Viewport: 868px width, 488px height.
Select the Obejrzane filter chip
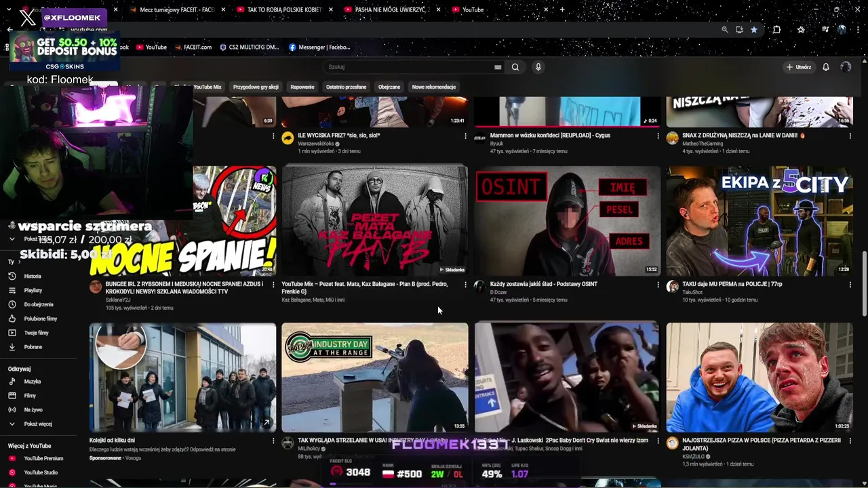coord(389,87)
